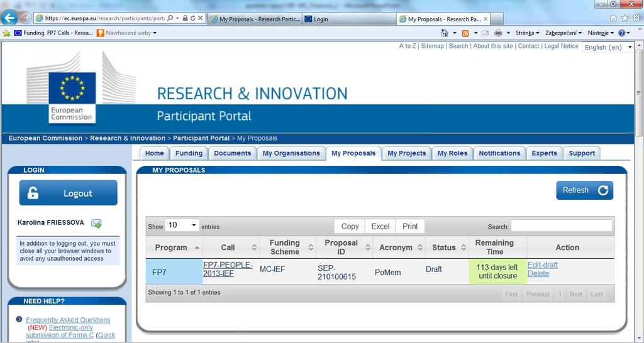Click the address bar search magnifier icon
Viewport: 644px width, 343px height.
click(x=170, y=18)
